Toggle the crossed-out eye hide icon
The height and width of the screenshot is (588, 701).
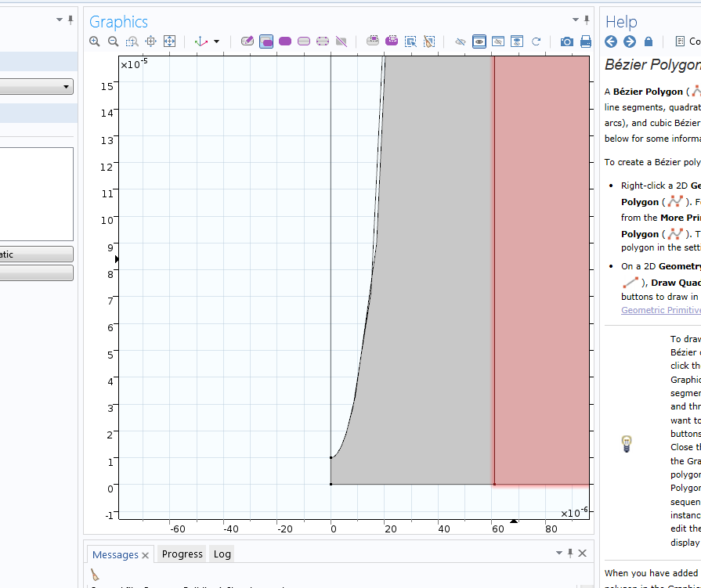[461, 41]
